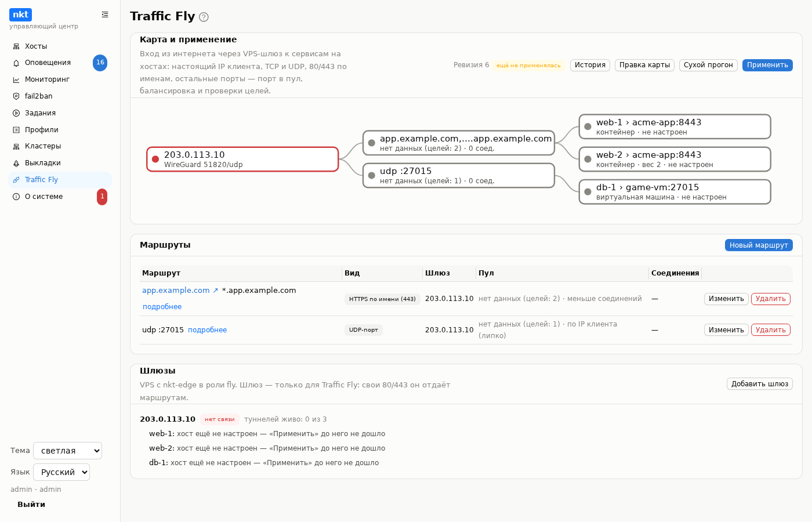This screenshot has height=522, width=812.
Task: Select the db-1 game-vm:27015 map node
Action: tap(675, 192)
